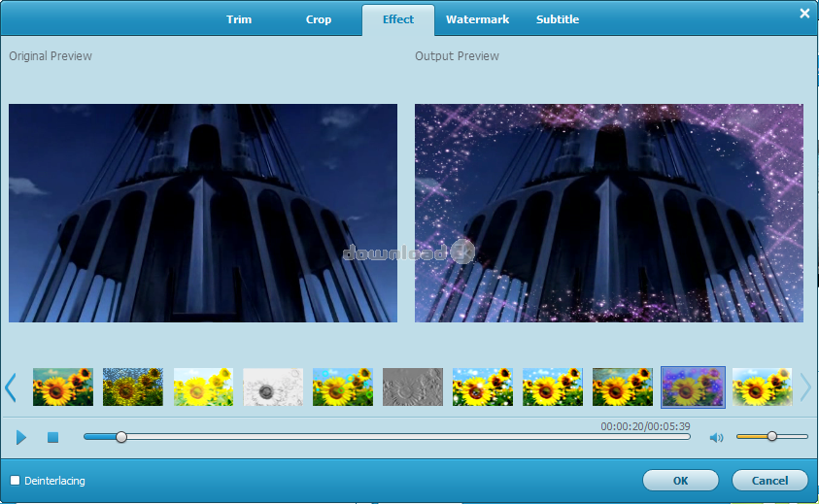The image size is (819, 504).
Task: Select the eighth sunflower effect thumbnail
Action: pyautogui.click(x=553, y=387)
